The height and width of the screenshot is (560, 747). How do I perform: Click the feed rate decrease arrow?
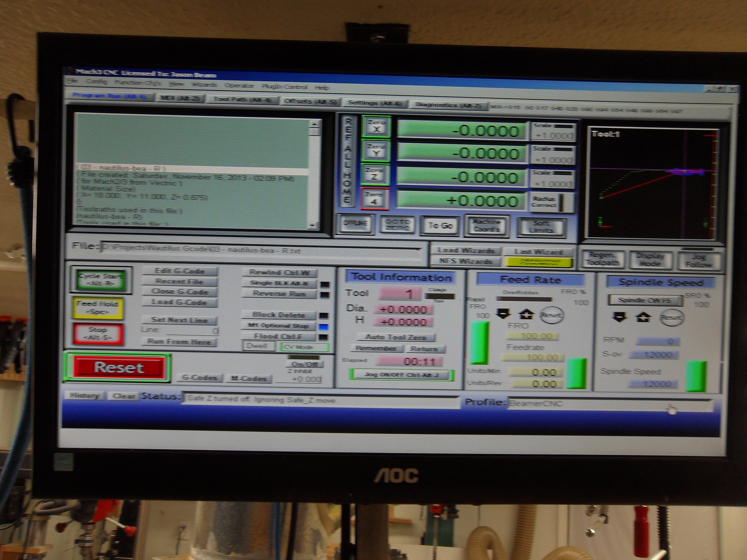pos(504,314)
